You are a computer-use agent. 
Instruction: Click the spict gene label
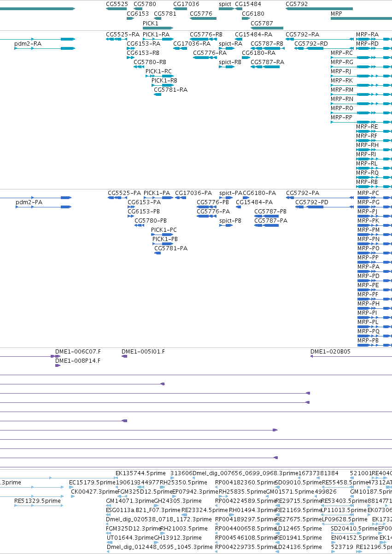tap(225, 4)
